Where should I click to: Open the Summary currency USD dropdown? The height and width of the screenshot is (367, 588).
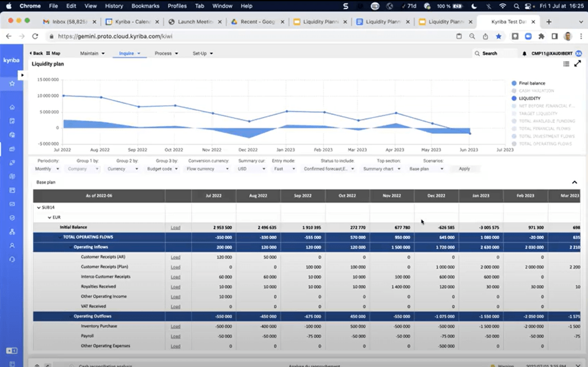click(x=252, y=169)
